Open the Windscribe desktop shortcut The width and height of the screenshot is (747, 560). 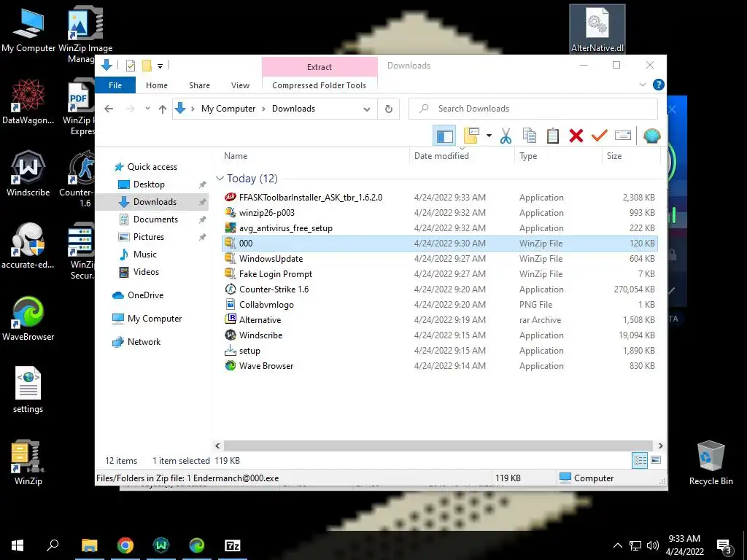(28, 174)
